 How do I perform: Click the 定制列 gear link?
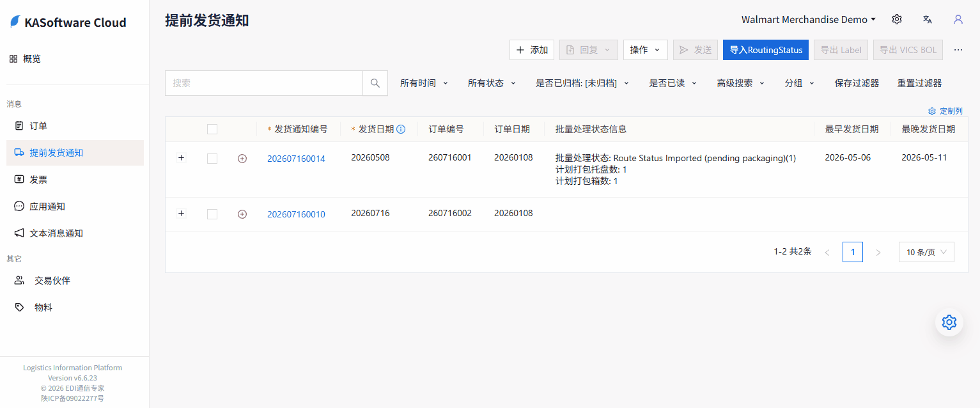[x=945, y=111]
